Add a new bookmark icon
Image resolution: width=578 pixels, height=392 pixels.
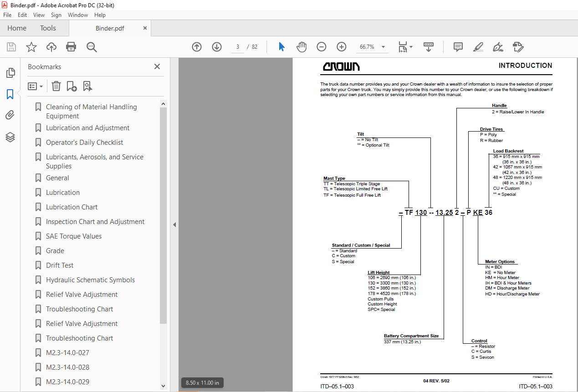coord(72,86)
